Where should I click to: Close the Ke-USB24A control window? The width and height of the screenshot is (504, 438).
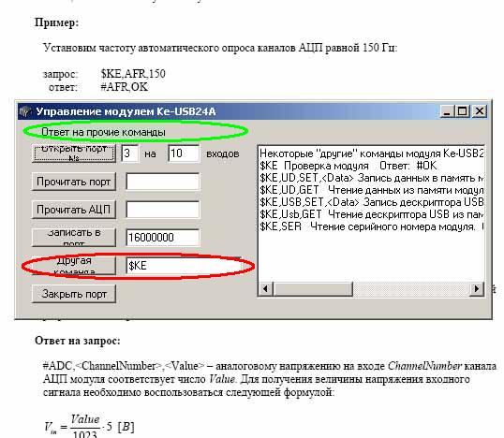480,111
